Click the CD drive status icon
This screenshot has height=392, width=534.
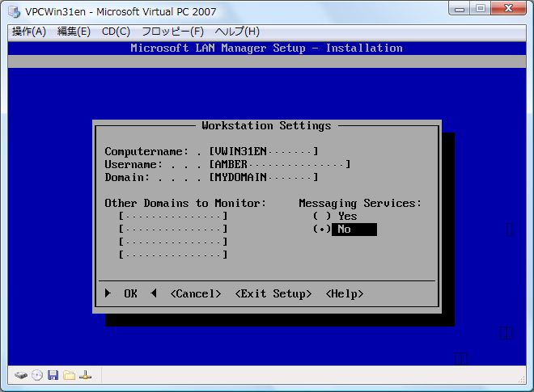point(37,375)
